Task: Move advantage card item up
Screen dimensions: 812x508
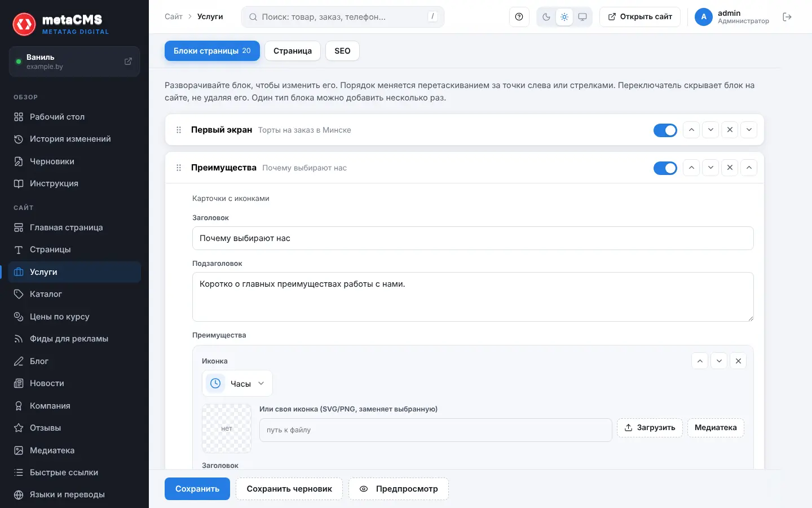Action: tap(700, 361)
